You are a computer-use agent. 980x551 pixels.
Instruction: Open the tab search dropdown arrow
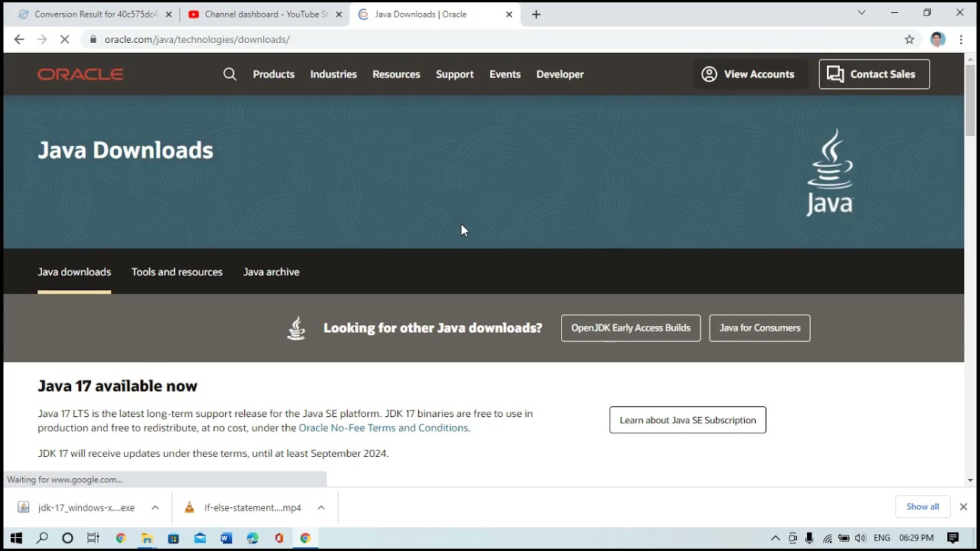tap(861, 12)
